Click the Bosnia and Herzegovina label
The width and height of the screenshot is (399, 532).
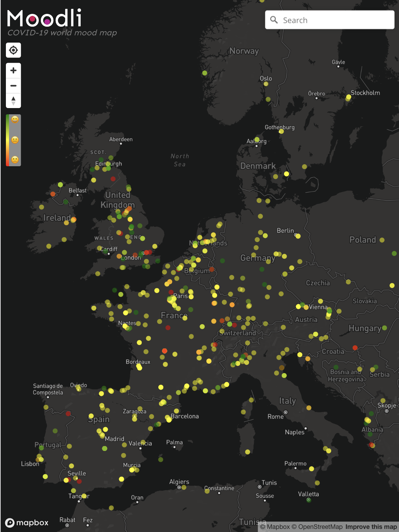346,376
